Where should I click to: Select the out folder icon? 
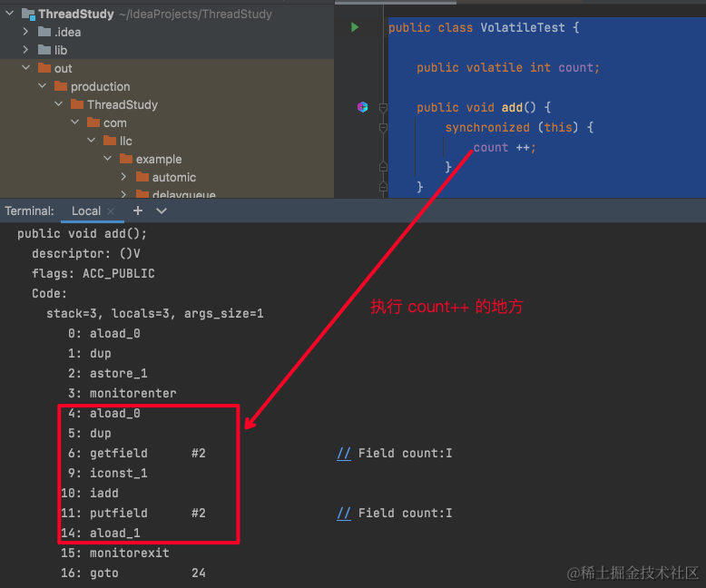pos(44,68)
